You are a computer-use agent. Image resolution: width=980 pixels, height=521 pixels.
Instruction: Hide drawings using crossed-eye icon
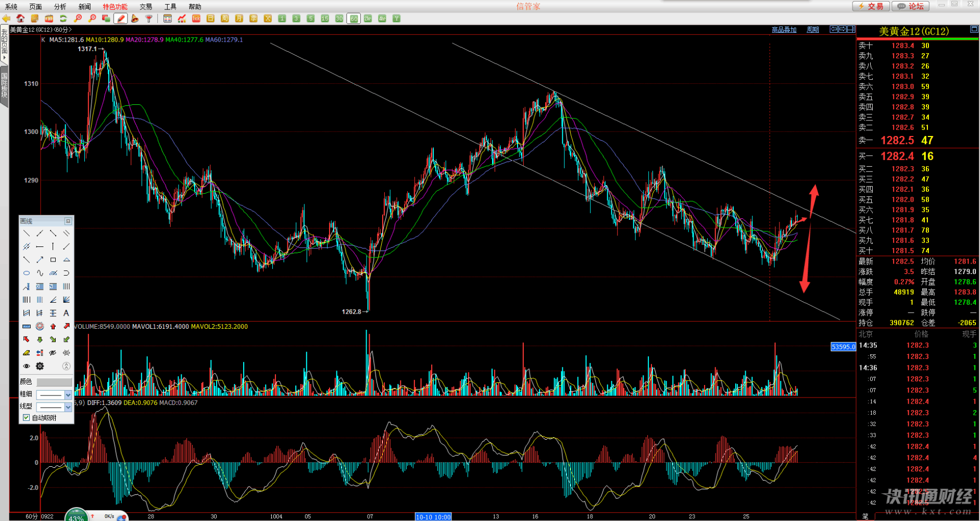(53, 353)
